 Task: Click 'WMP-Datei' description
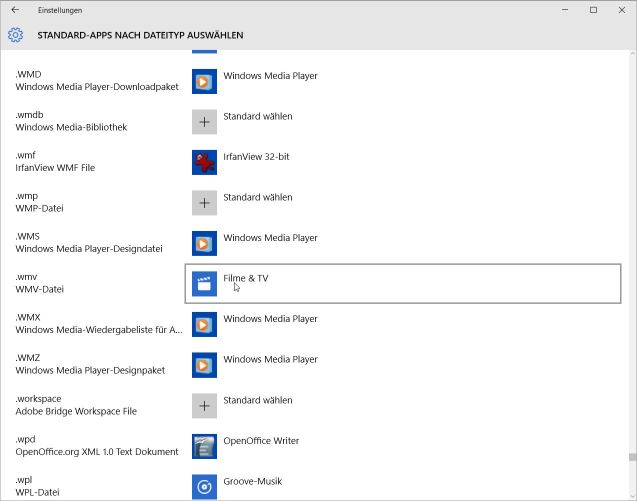pos(39,208)
